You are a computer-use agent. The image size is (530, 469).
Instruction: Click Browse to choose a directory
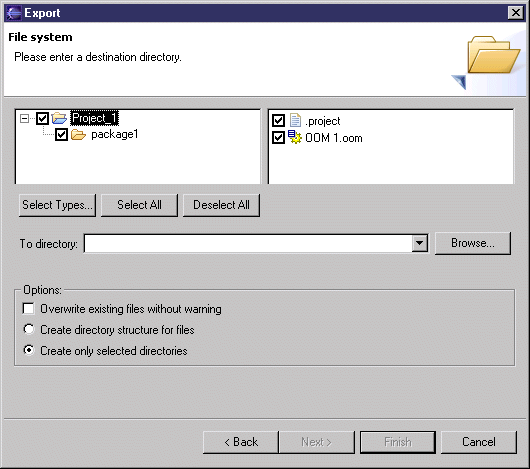tap(473, 243)
